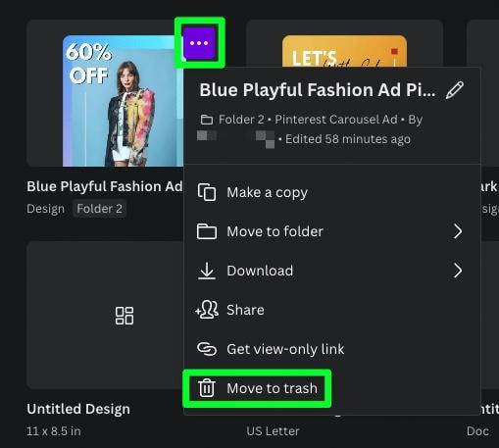The height and width of the screenshot is (448, 499).
Task: Click the download arrow icon
Action: point(207,271)
